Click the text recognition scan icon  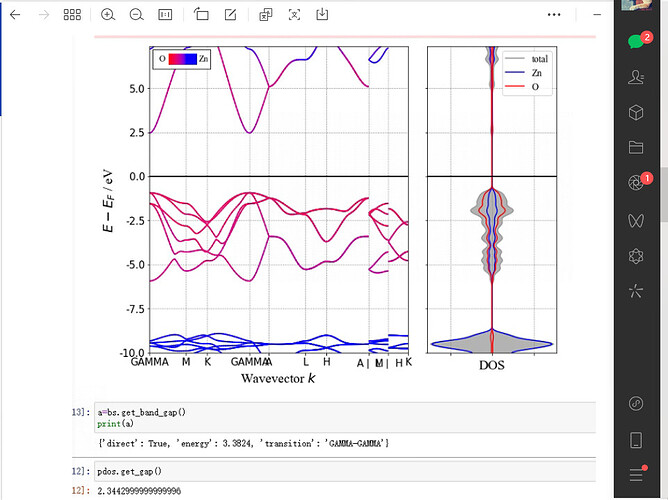click(293, 16)
